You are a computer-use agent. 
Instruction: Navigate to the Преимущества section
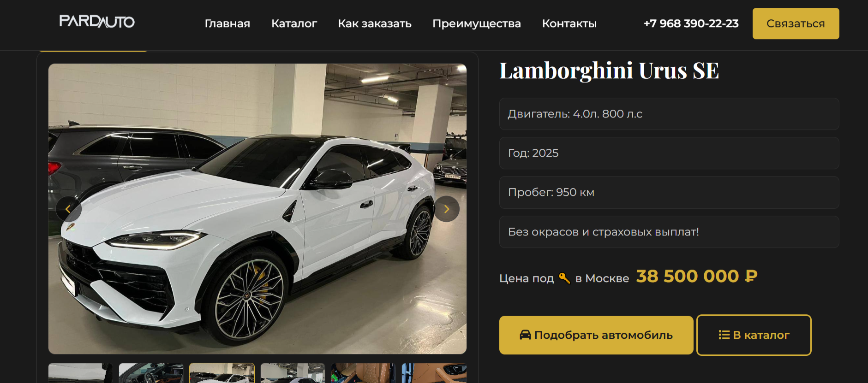click(477, 24)
